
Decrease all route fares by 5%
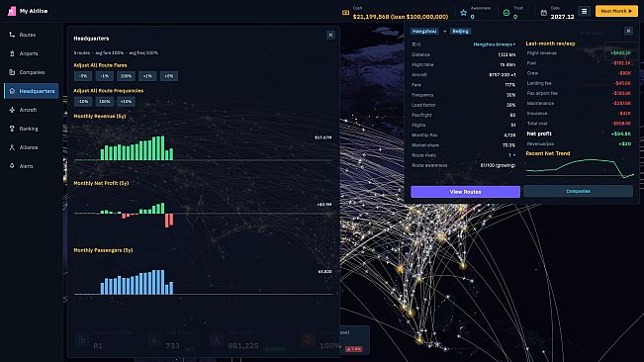coord(83,76)
